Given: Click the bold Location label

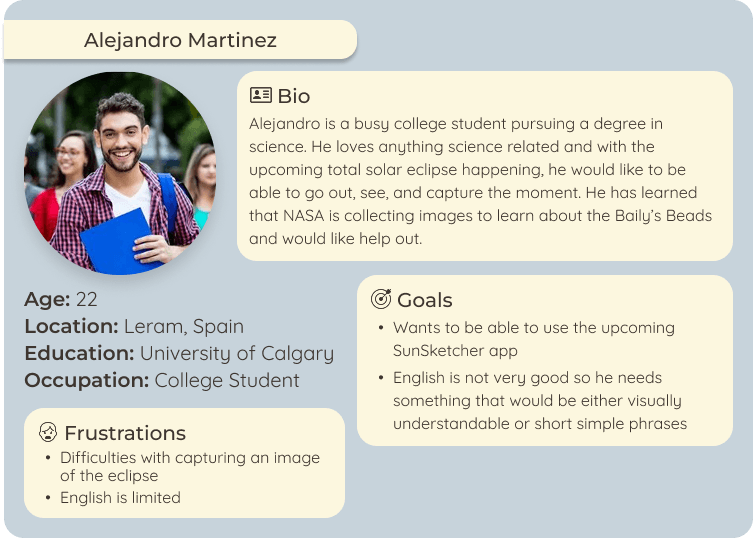Looking at the screenshot, I should click(71, 326).
